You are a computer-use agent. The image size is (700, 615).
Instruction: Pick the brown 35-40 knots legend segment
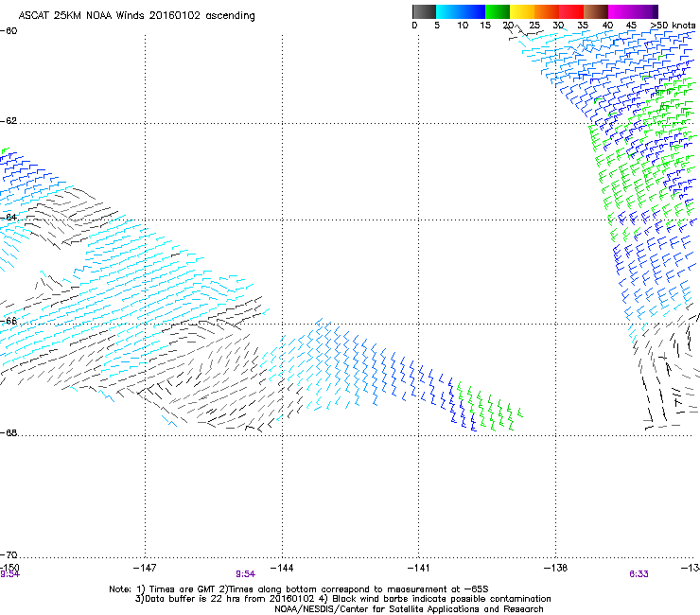pyautogui.click(x=596, y=11)
